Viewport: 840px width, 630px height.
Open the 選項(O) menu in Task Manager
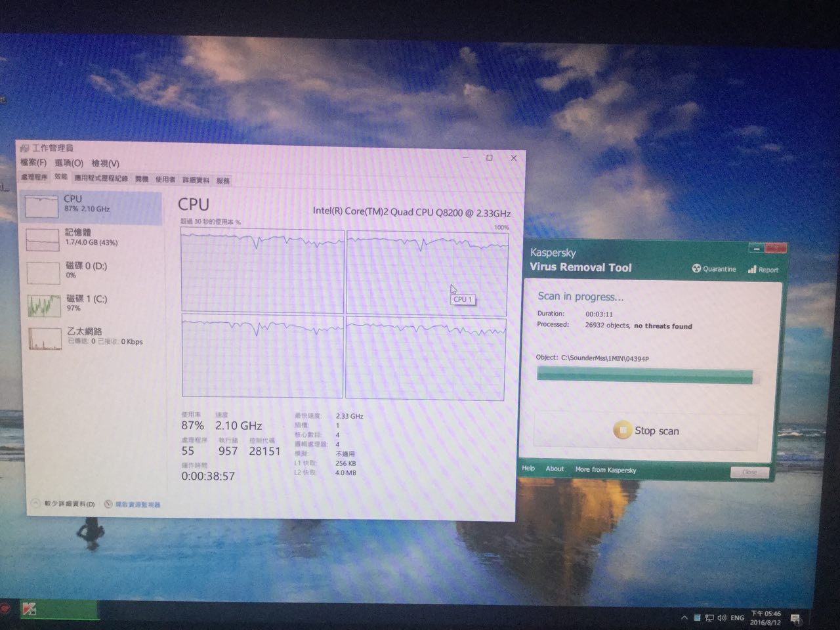69,163
